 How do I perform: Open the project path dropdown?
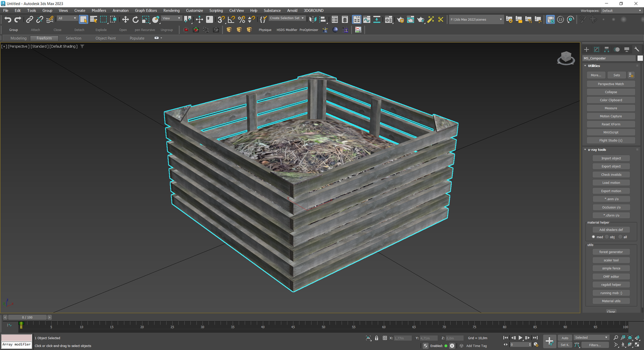[476, 20]
